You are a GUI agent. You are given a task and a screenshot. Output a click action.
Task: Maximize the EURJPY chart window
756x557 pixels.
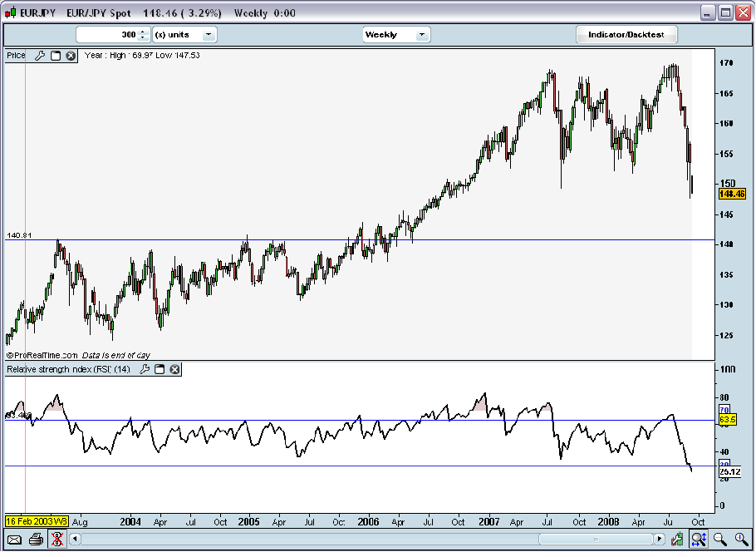tap(725, 13)
